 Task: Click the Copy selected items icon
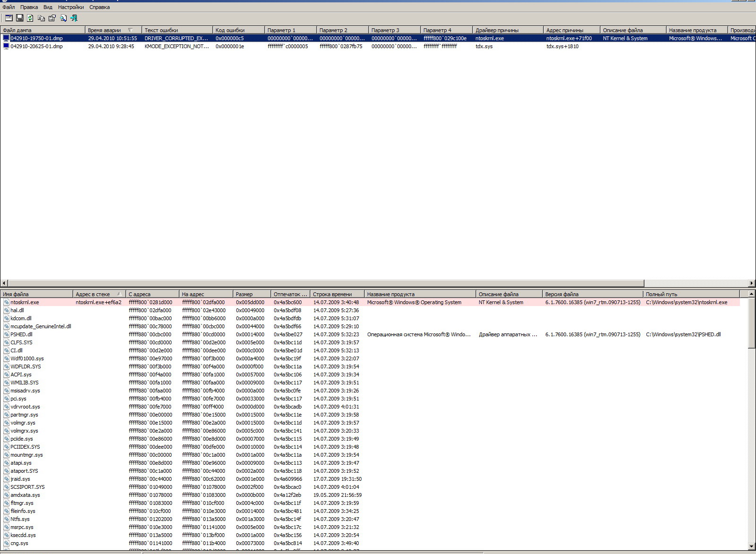pos(41,18)
